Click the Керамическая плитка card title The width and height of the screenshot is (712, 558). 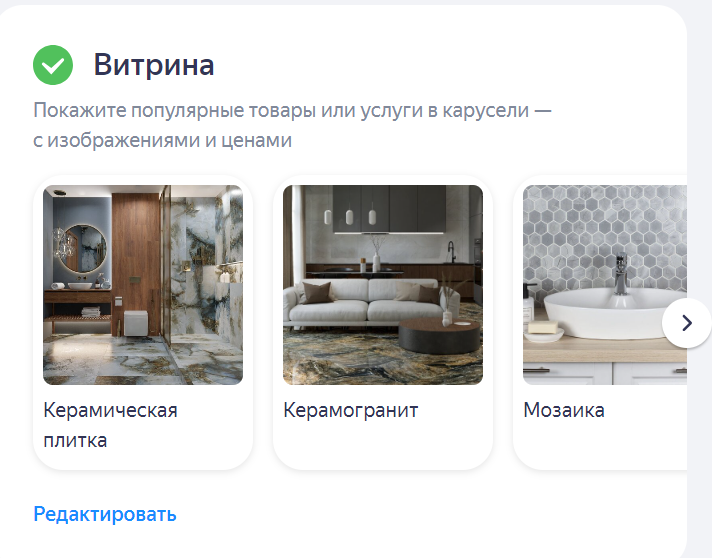(x=110, y=425)
